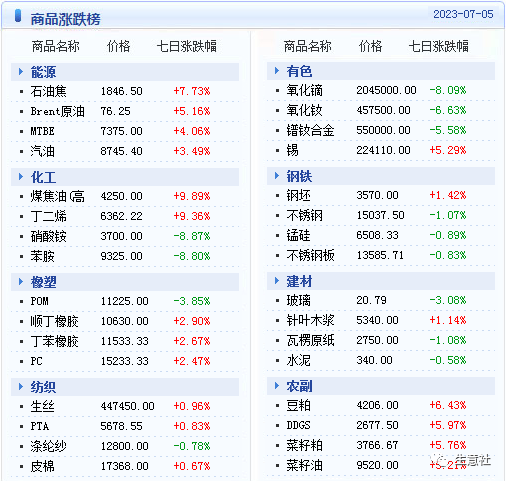Open the 建材 category heading
506x481 pixels.
pos(299,281)
